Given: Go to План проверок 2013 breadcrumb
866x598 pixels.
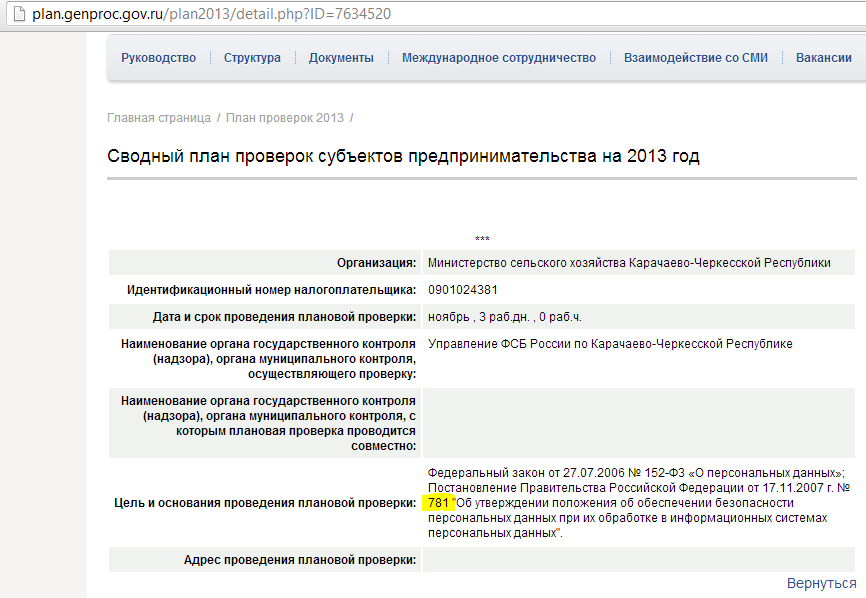Looking at the screenshot, I should tap(284, 118).
